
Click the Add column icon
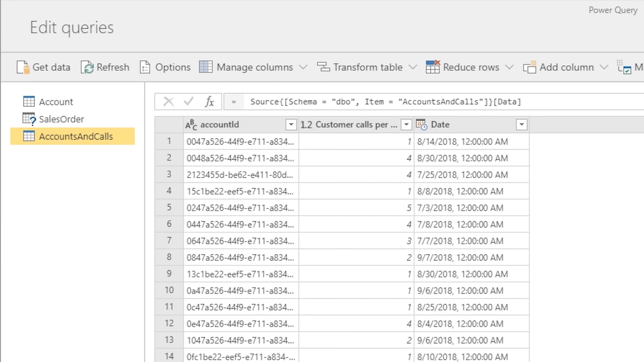(530, 67)
